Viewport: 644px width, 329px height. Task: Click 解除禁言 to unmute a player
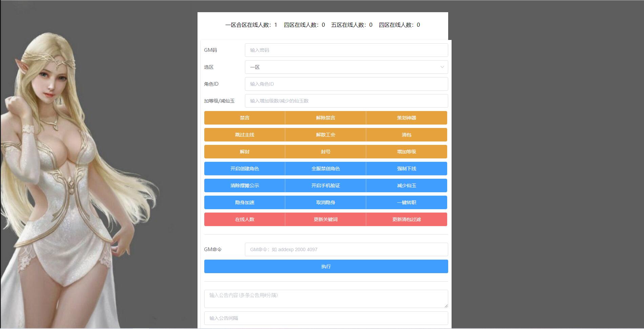tap(325, 118)
